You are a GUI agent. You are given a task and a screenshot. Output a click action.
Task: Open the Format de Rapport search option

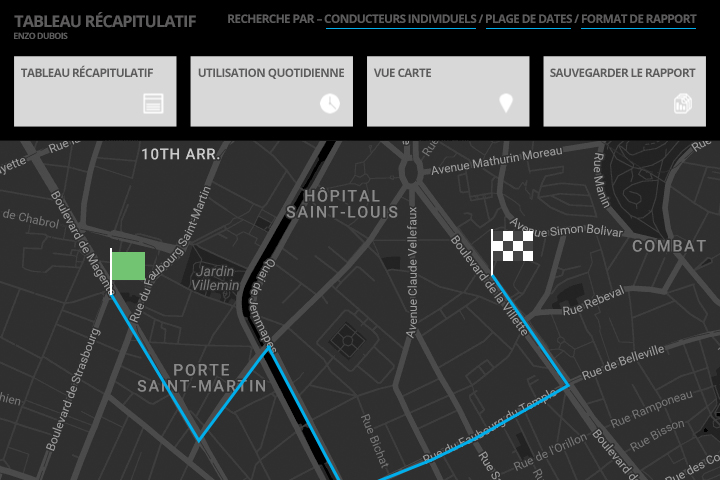(x=638, y=19)
